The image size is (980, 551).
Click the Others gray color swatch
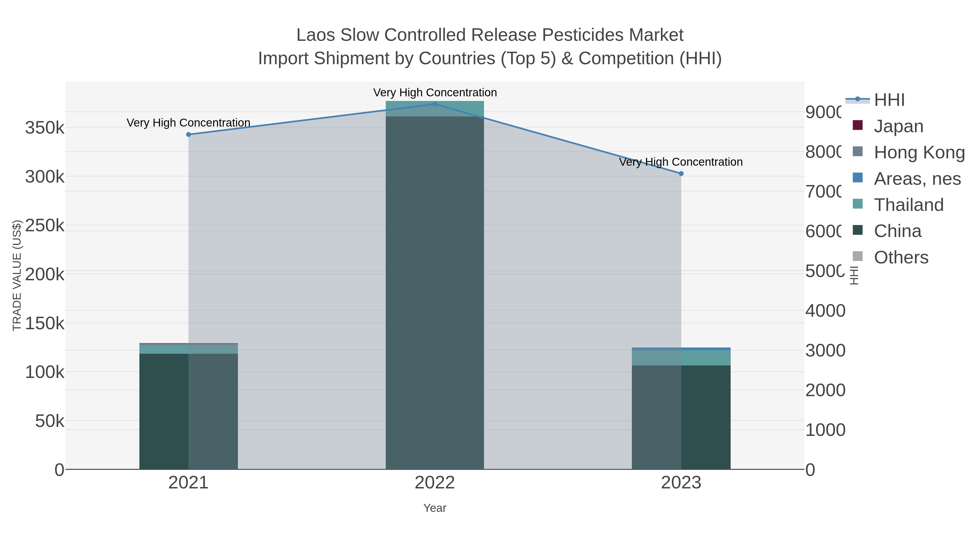coord(857,256)
